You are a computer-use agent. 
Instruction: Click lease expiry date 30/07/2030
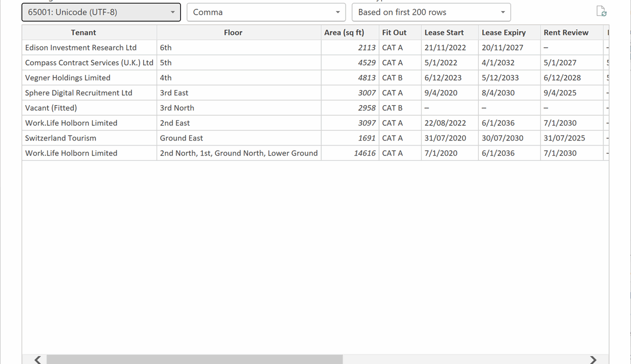(509, 138)
